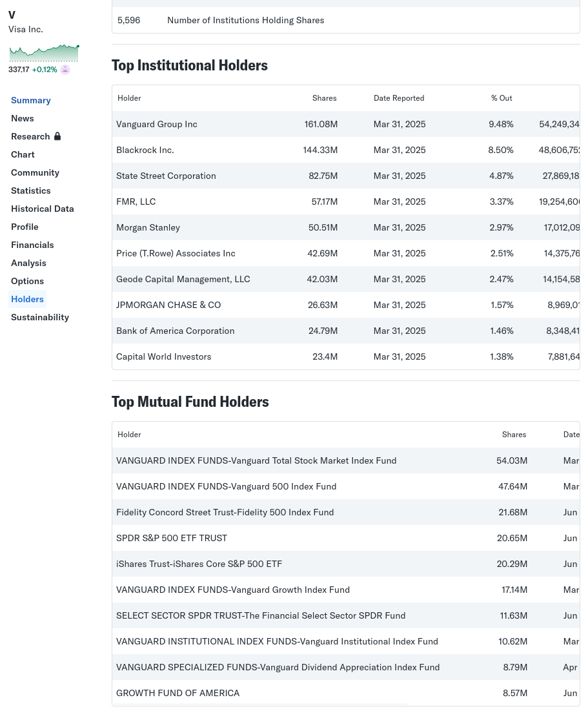The height and width of the screenshot is (711, 588).
Task: Open the Sustainability page
Action: point(40,318)
